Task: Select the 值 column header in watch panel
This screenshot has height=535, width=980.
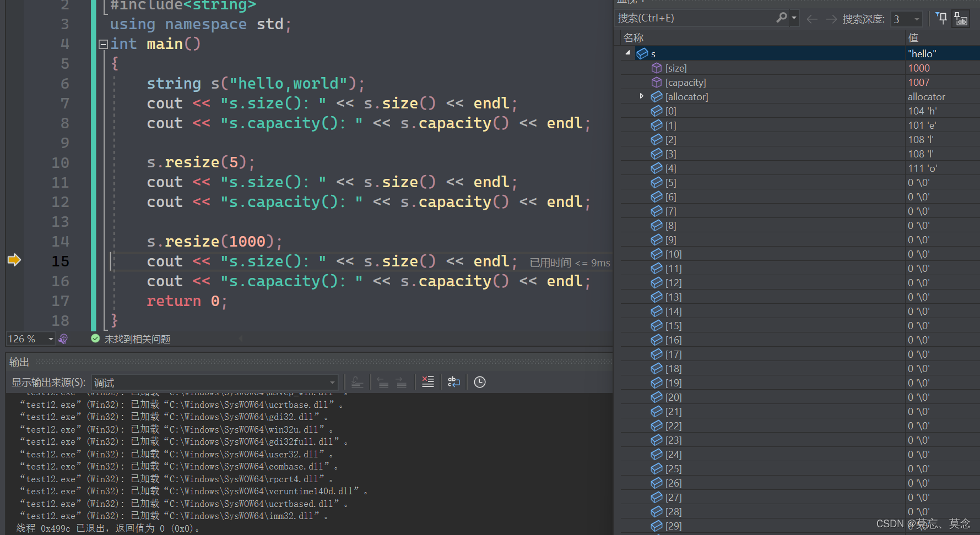Action: click(x=913, y=37)
